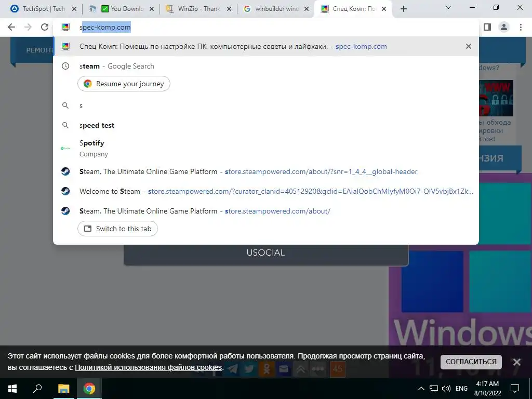Open the Welcome to Steam suggestion
The height and width of the screenshot is (399, 532).
point(265,191)
